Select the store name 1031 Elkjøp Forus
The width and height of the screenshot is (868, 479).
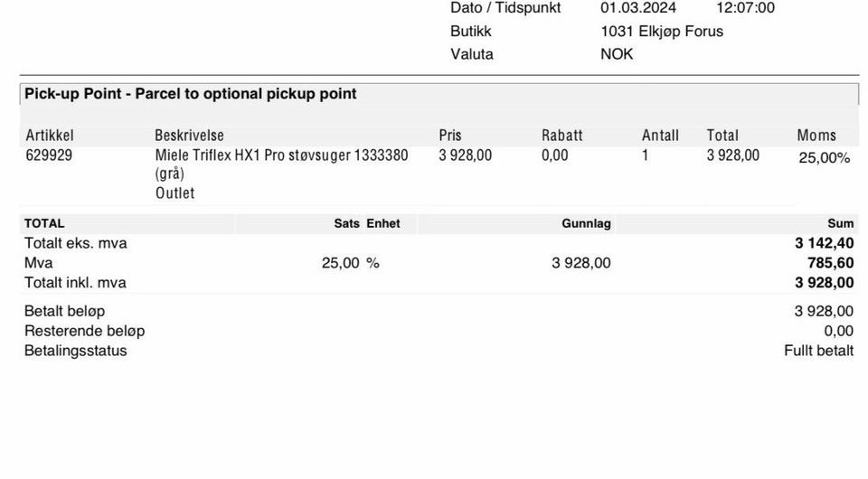662,31
